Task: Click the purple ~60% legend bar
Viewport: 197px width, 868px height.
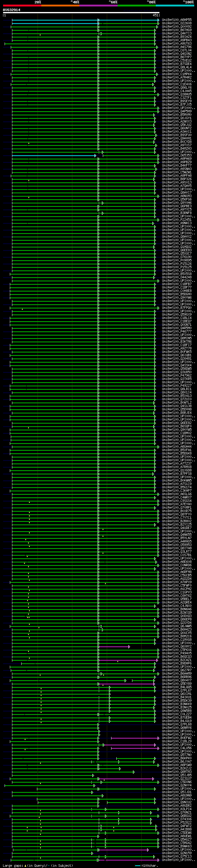Action: pos(98,6)
